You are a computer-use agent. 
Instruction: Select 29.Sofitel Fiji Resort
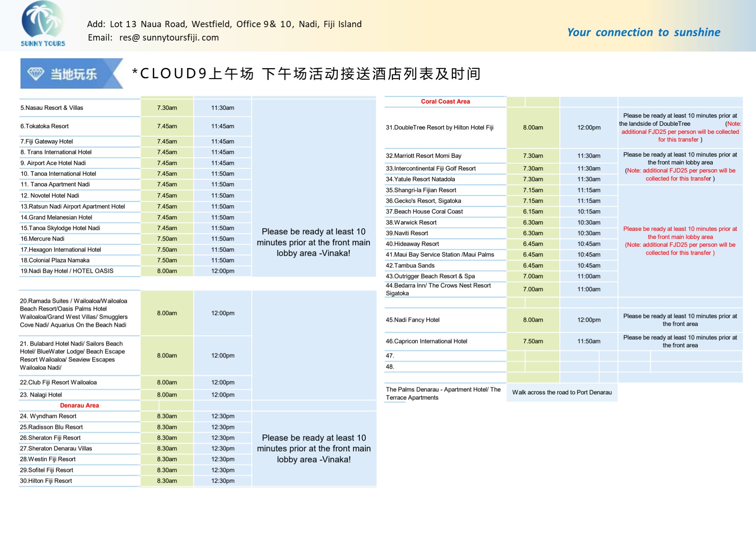tap(46, 470)
